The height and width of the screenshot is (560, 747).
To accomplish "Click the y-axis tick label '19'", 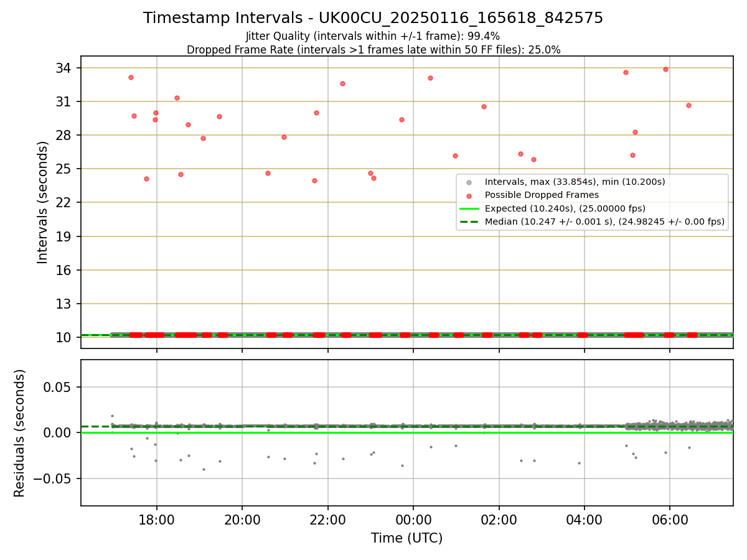I will (63, 236).
